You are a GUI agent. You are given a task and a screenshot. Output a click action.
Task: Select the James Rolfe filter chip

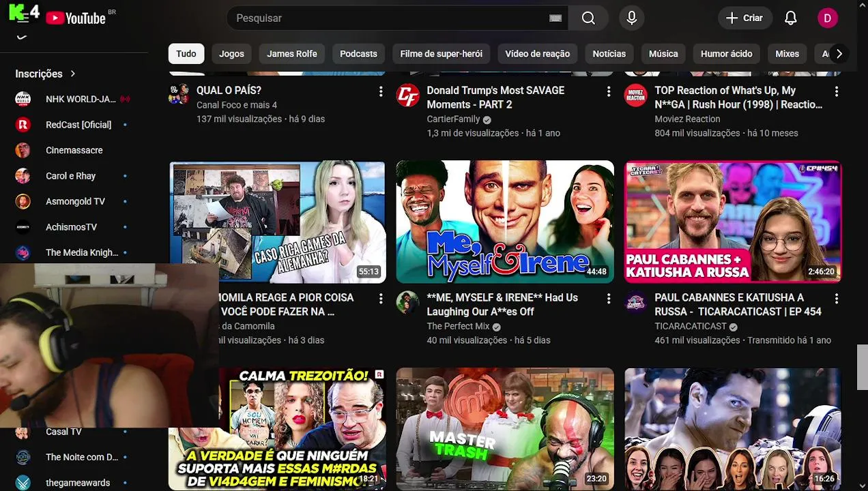point(292,54)
